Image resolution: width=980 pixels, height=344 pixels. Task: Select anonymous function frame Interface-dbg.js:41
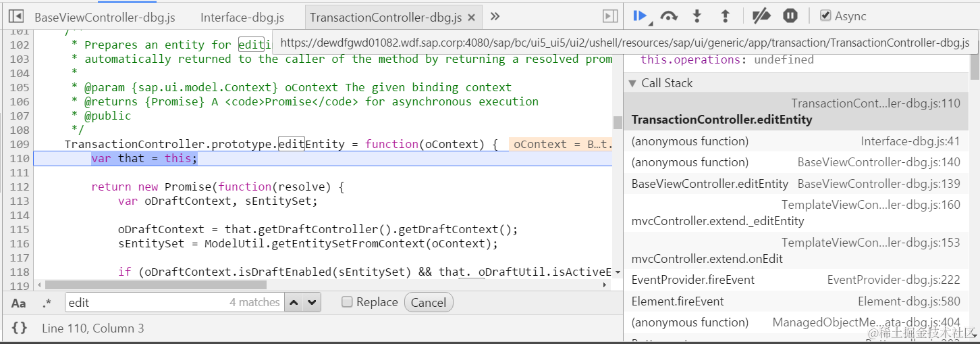(x=796, y=141)
